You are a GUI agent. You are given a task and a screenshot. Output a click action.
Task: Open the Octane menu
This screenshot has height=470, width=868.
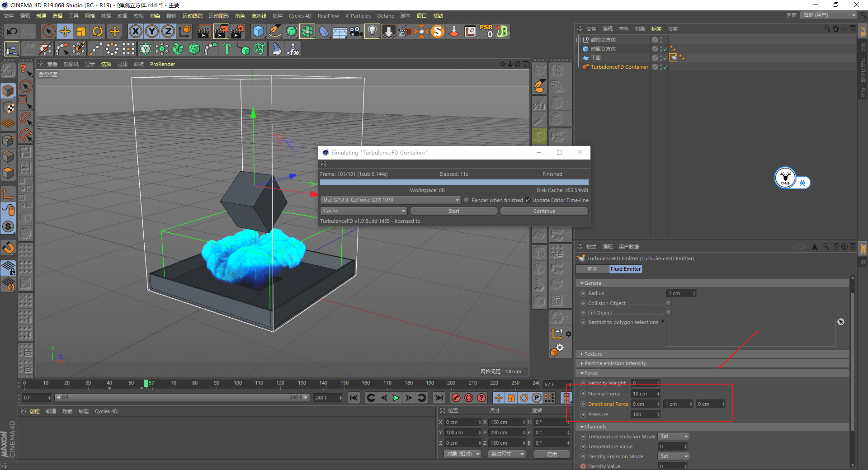385,16
